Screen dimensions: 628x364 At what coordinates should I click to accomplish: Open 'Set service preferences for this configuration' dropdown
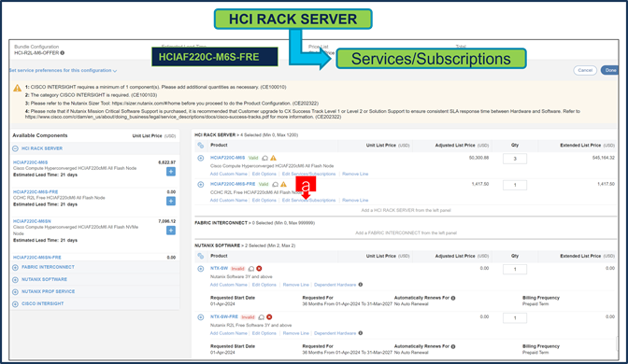pos(63,70)
